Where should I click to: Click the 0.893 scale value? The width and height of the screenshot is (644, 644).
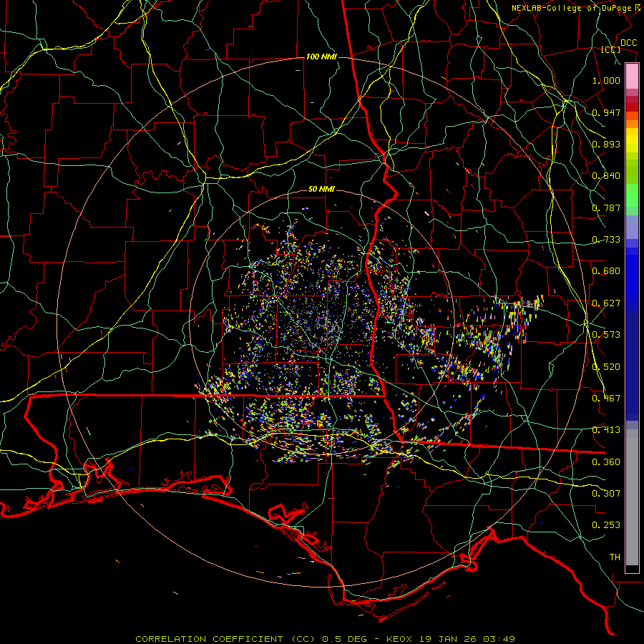606,144
